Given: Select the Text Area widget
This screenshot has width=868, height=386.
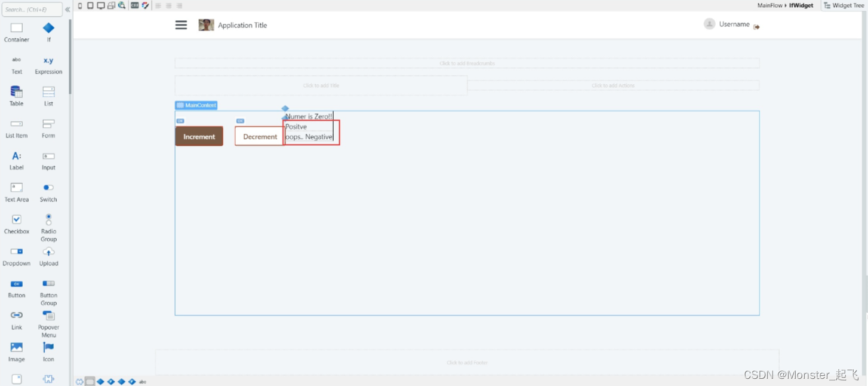Looking at the screenshot, I should (x=17, y=192).
